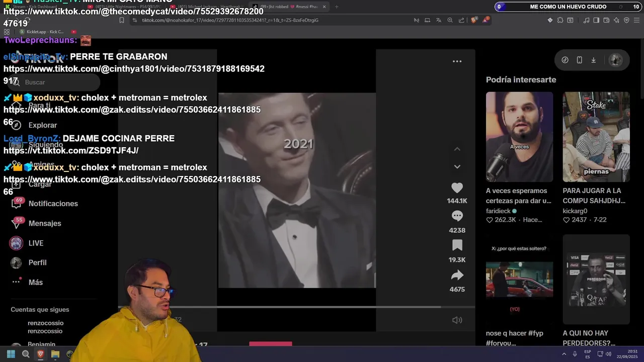Click the tiktok.com address bar URL
This screenshot has height=362, width=644.
tap(230, 20)
